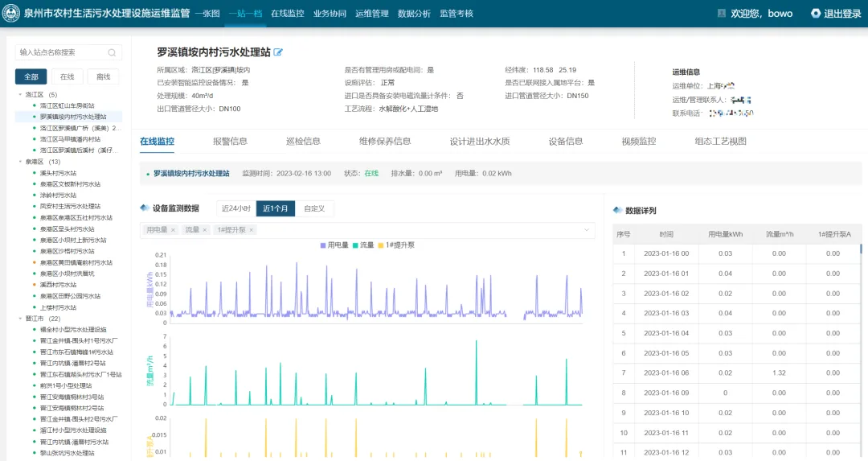Open the 一站一档 top navigation item
The height and width of the screenshot is (461, 868).
(x=245, y=14)
